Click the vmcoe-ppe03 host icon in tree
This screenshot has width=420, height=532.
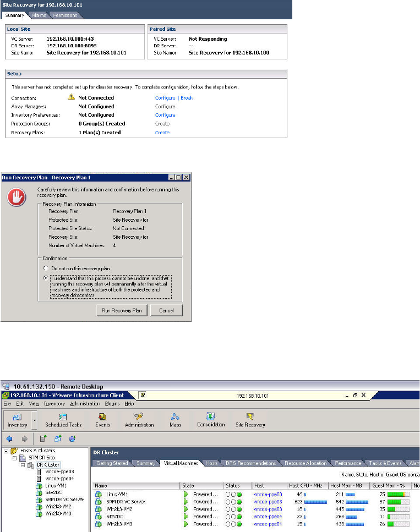point(39,471)
